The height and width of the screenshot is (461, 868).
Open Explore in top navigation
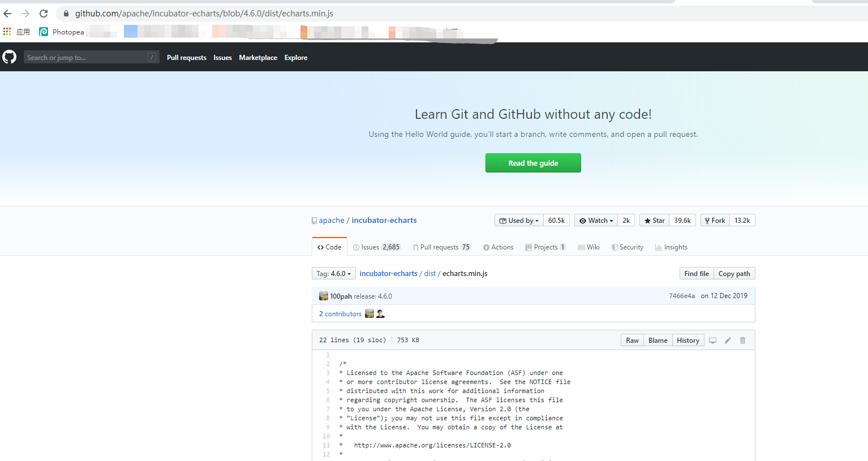(x=296, y=58)
